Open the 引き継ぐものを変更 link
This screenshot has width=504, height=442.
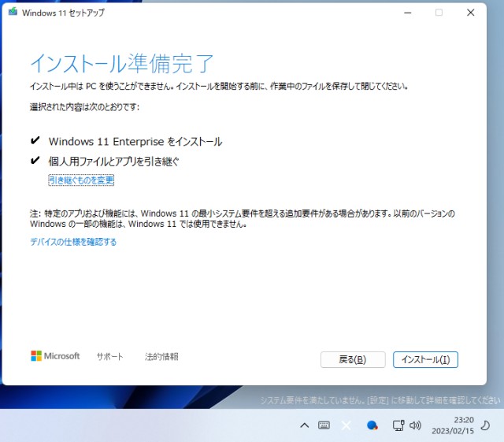(81, 180)
